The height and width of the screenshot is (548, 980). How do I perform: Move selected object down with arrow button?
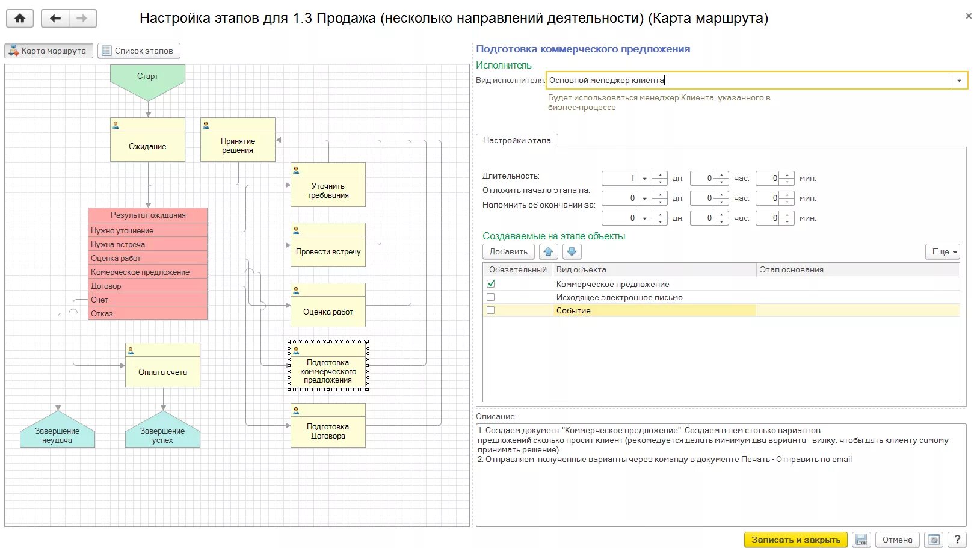point(572,252)
